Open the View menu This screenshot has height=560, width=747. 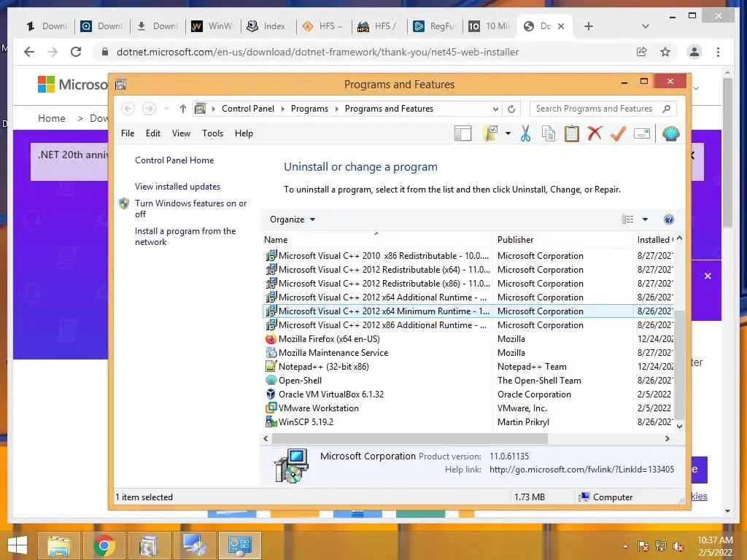pos(181,133)
